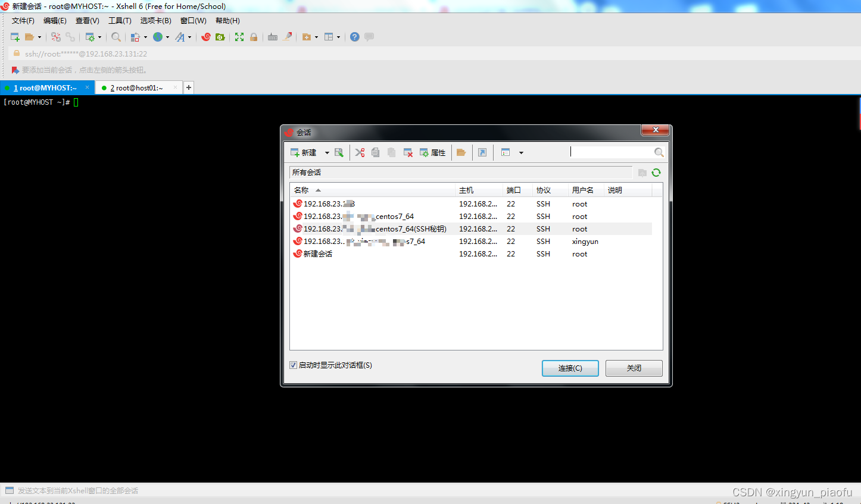Viewport: 861px width, 504px height.
Task: Click the keyboard icon in main toolbar
Action: pos(273,37)
